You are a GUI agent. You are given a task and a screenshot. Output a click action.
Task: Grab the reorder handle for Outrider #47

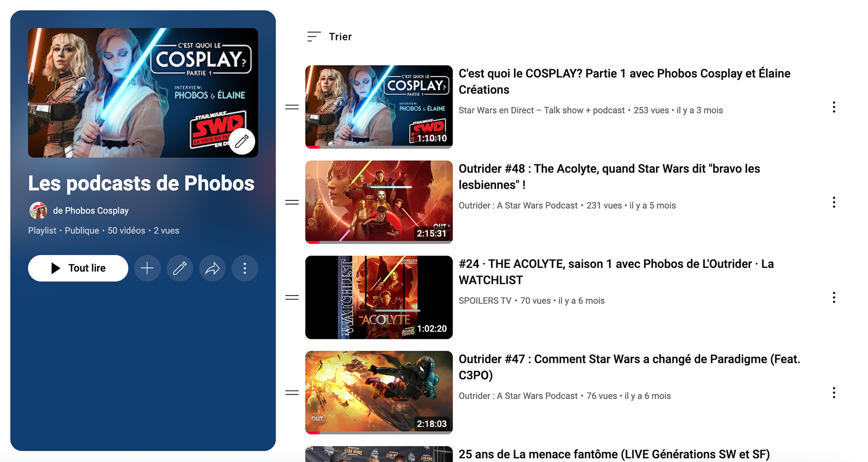[292, 393]
